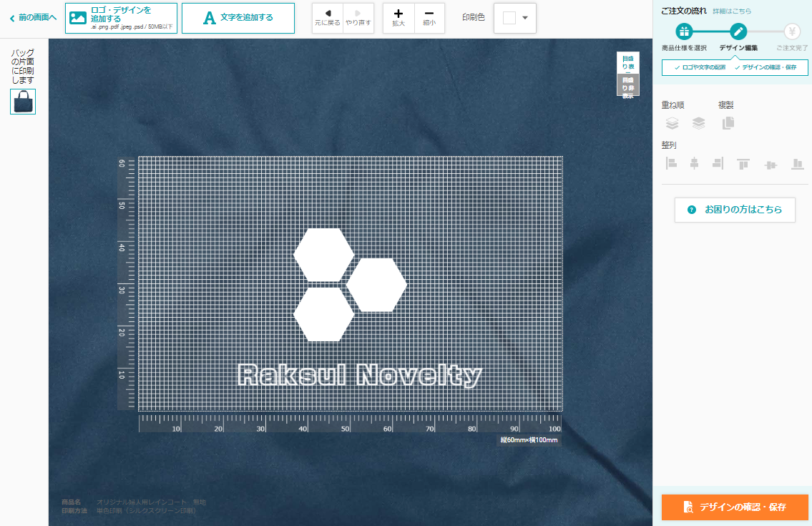The width and height of the screenshot is (812, 526).
Task: Click the バッグの片面に印刷します caption
Action: [x=23, y=67]
